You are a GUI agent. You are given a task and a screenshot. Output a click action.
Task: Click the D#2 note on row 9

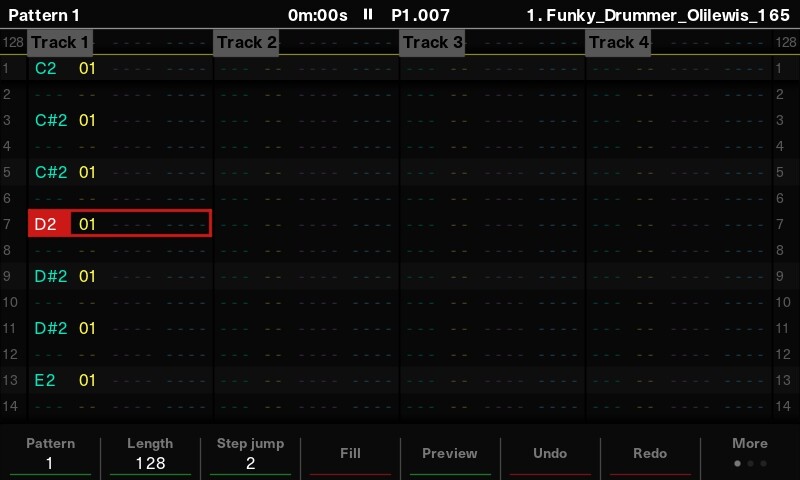(x=51, y=276)
